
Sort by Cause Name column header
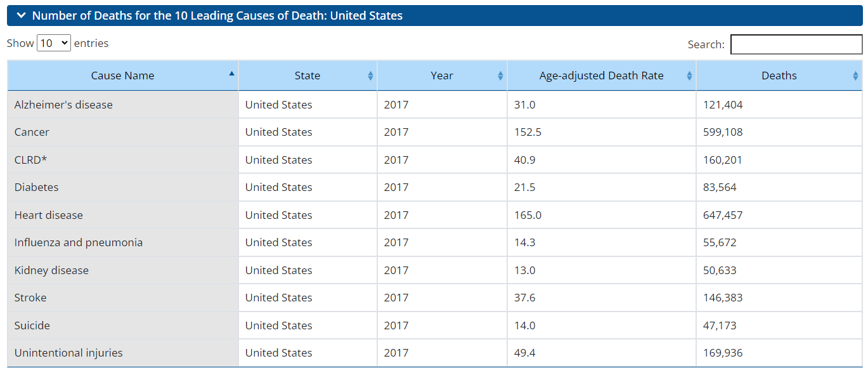point(123,76)
